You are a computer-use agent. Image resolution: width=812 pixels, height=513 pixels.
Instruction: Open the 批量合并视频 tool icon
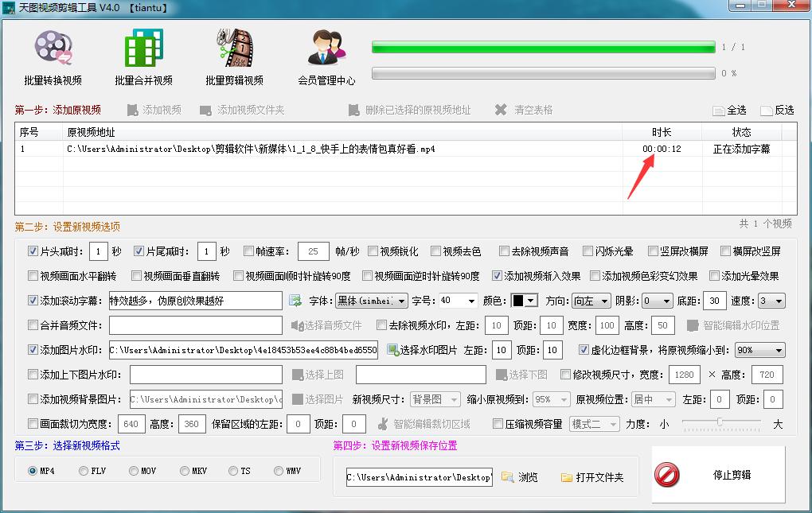pyautogui.click(x=144, y=47)
